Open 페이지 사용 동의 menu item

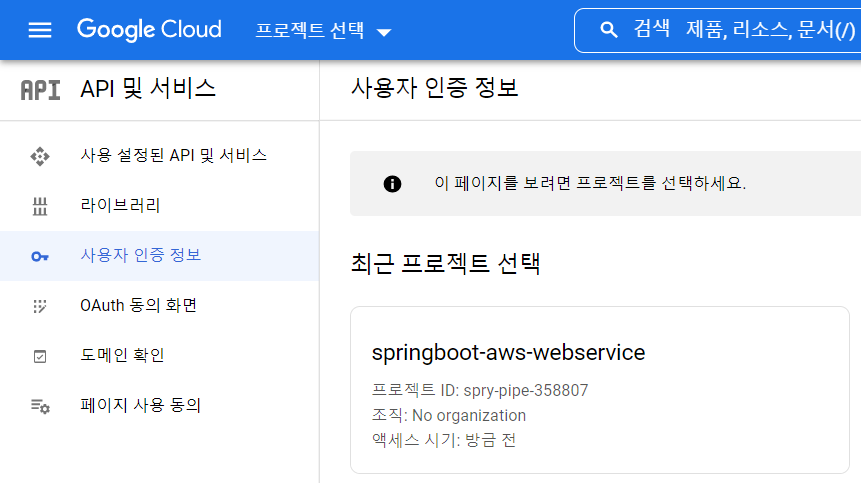[x=159, y=406]
